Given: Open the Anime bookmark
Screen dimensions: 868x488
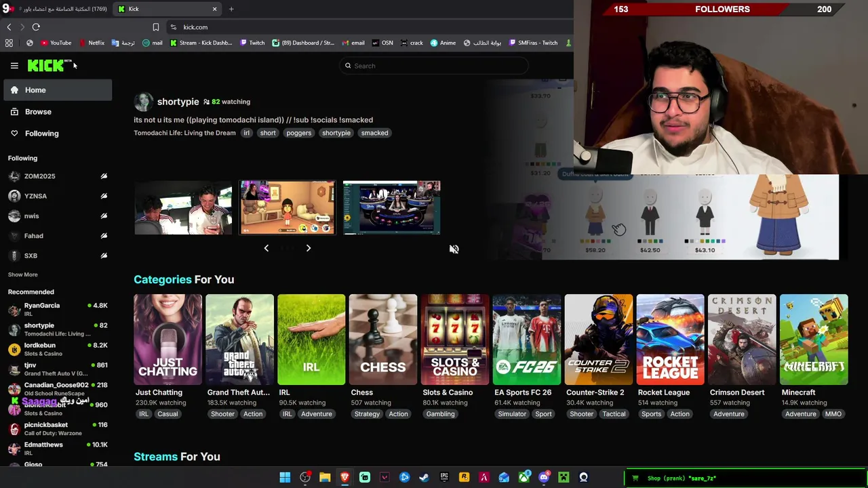Looking at the screenshot, I should pos(443,43).
